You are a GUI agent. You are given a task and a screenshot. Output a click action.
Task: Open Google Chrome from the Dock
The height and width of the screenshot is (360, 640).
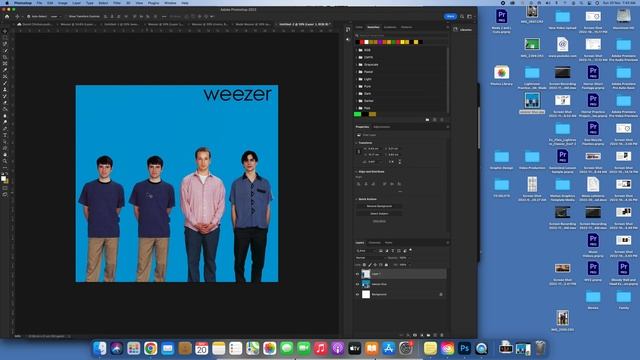(x=150, y=348)
